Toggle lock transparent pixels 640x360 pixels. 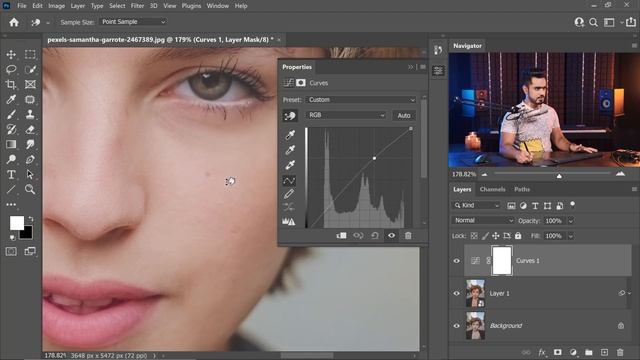coord(474,236)
